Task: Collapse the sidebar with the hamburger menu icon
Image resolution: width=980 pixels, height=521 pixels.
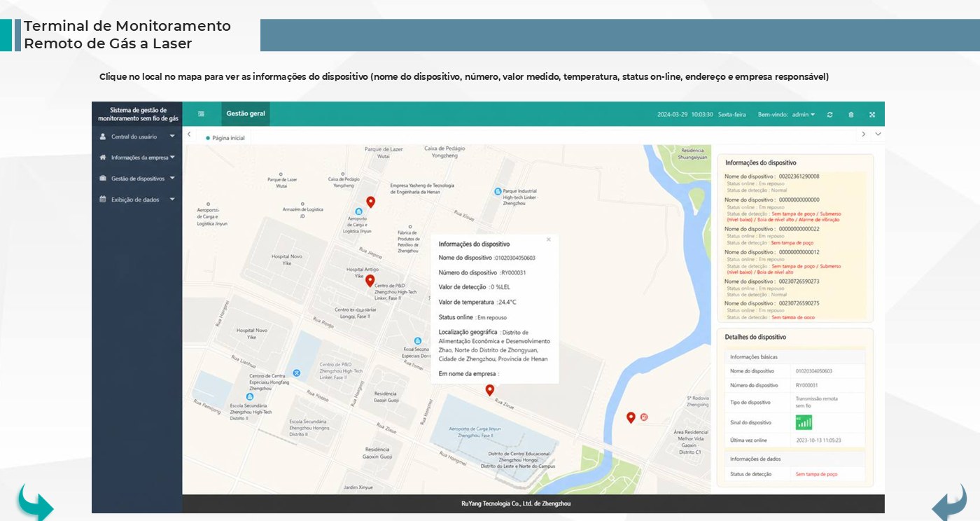Action: click(201, 113)
